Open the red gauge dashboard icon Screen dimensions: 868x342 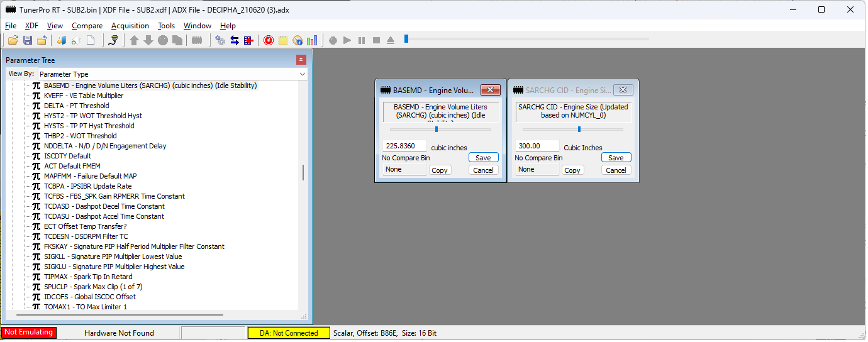[269, 40]
